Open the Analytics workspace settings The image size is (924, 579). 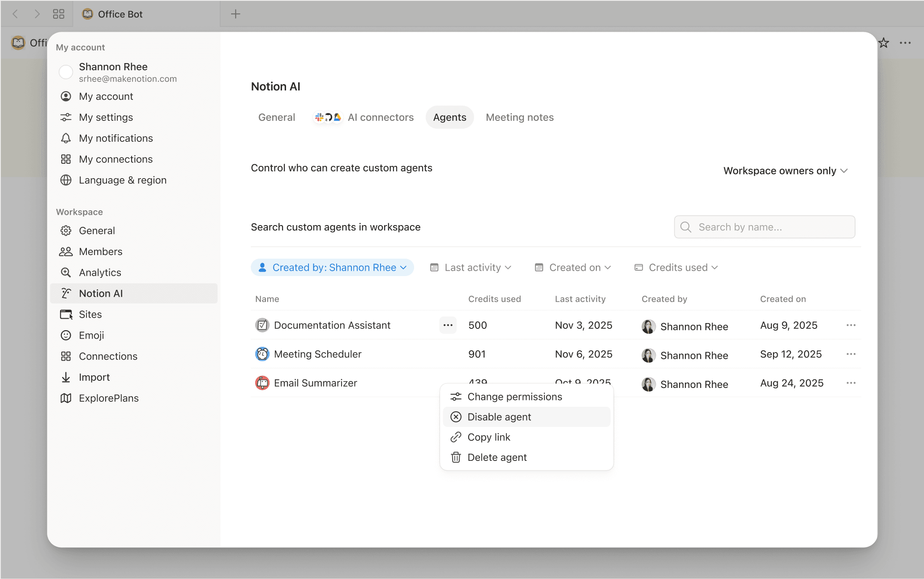click(x=100, y=272)
